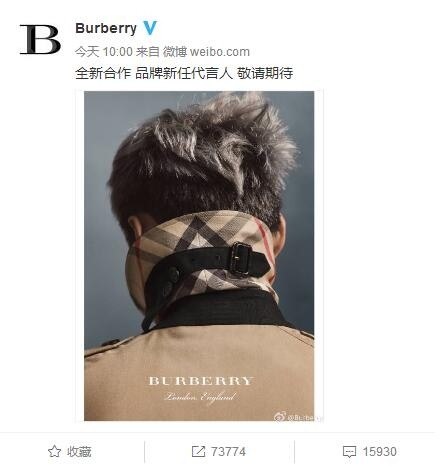Click the blue verified V badge

[150, 28]
